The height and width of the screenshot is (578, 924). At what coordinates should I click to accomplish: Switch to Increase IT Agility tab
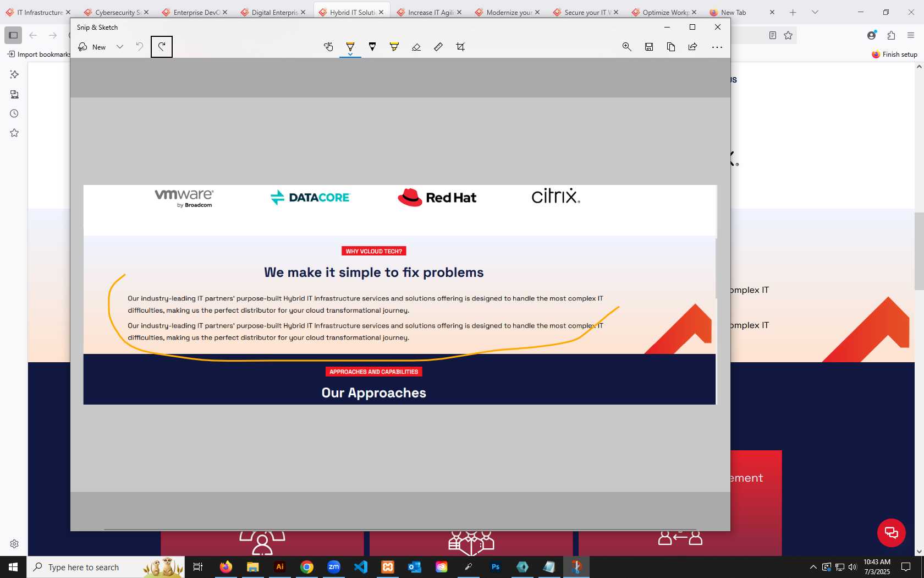click(429, 12)
